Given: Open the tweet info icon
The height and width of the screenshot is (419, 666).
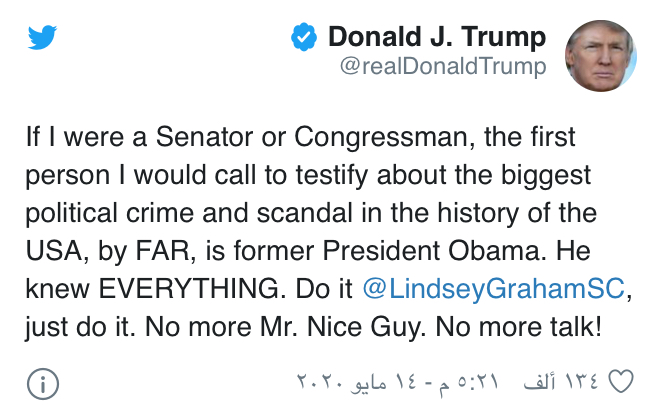Looking at the screenshot, I should pos(42,384).
